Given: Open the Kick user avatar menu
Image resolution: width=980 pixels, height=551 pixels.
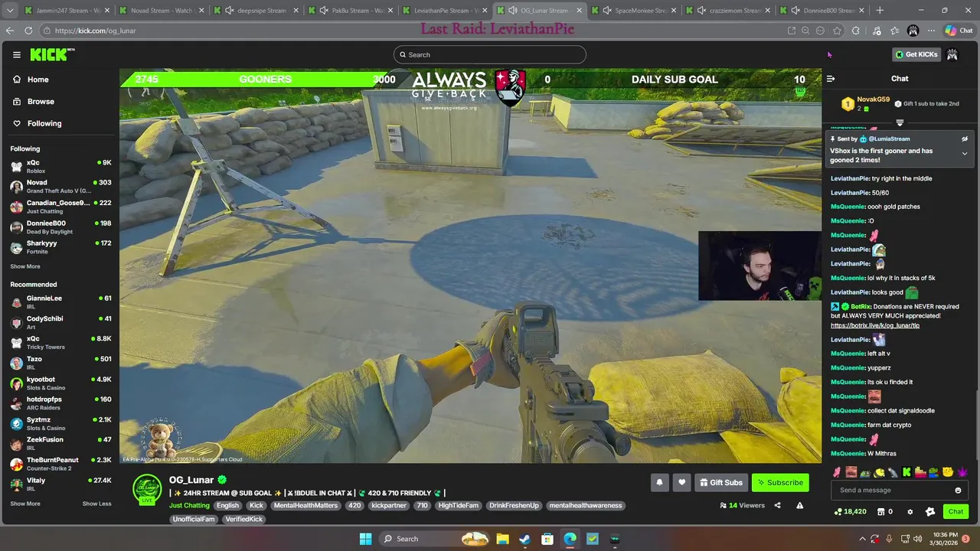Looking at the screenshot, I should click(952, 54).
